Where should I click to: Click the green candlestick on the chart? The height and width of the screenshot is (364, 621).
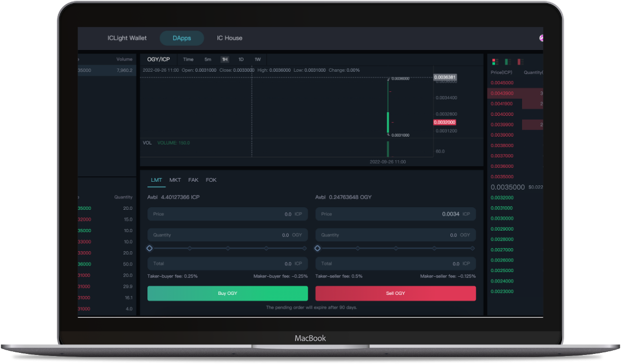(388, 123)
